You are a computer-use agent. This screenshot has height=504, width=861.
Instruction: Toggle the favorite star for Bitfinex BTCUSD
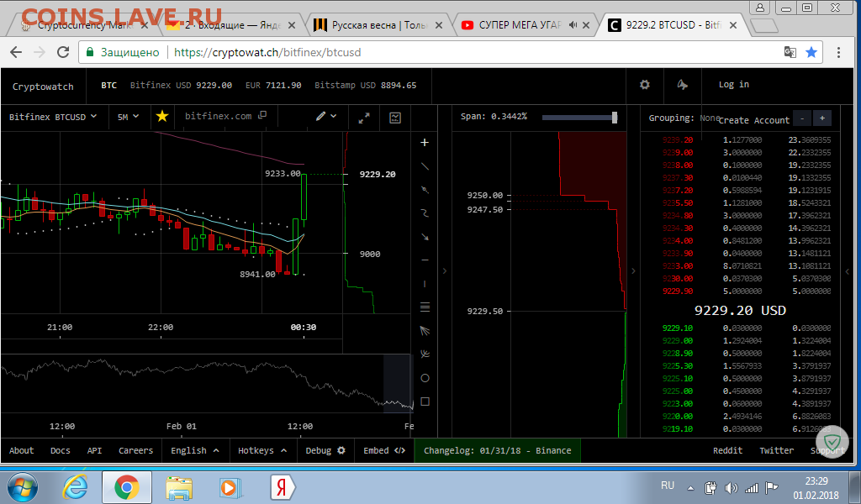[162, 116]
